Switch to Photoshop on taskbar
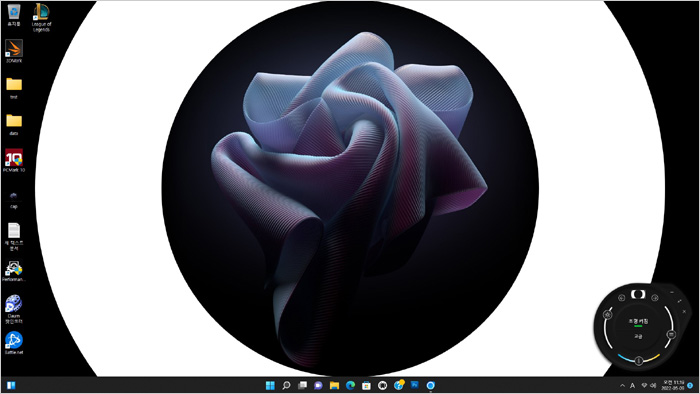The width and height of the screenshot is (700, 394). [415, 385]
